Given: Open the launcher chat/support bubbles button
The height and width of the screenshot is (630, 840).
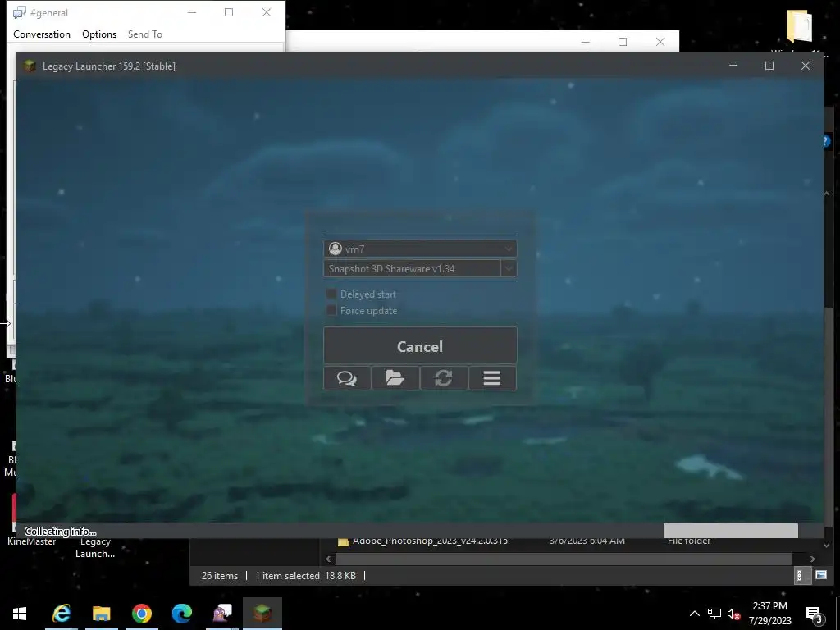Looking at the screenshot, I should [x=347, y=378].
